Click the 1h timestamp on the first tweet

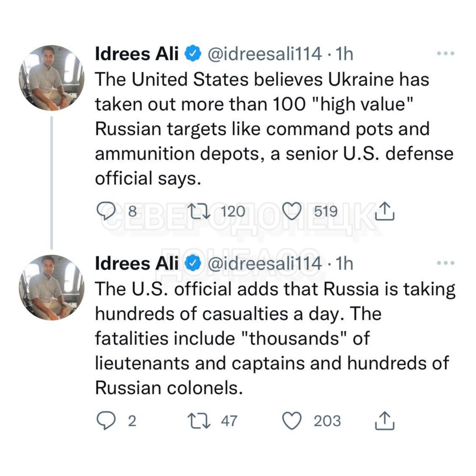(344, 54)
